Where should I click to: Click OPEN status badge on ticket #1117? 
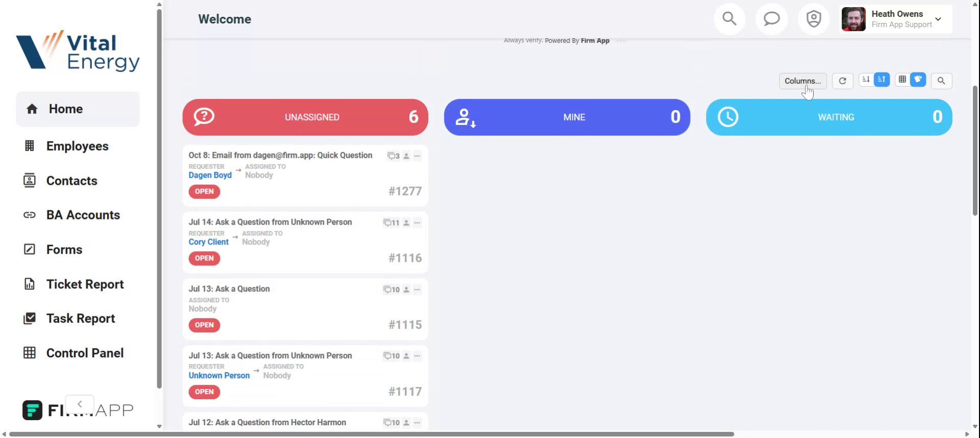(204, 392)
